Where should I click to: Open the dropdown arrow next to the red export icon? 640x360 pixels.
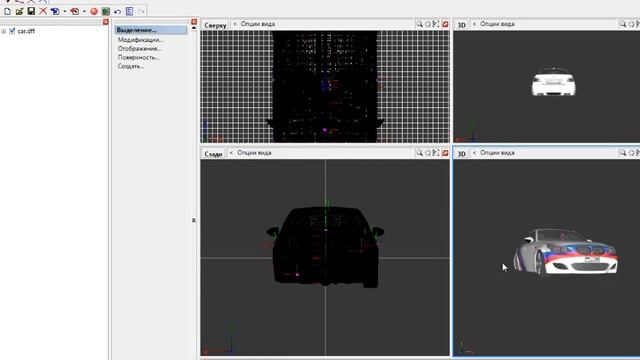point(84,11)
